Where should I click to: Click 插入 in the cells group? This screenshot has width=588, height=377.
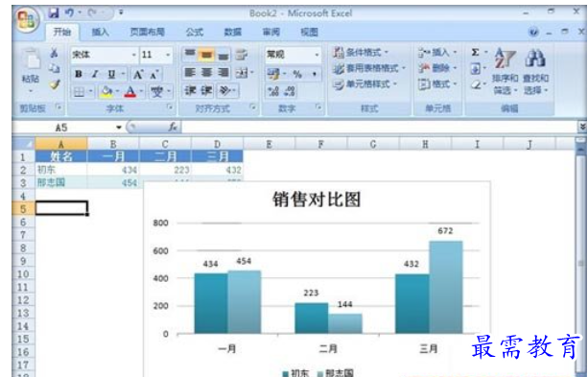click(437, 52)
